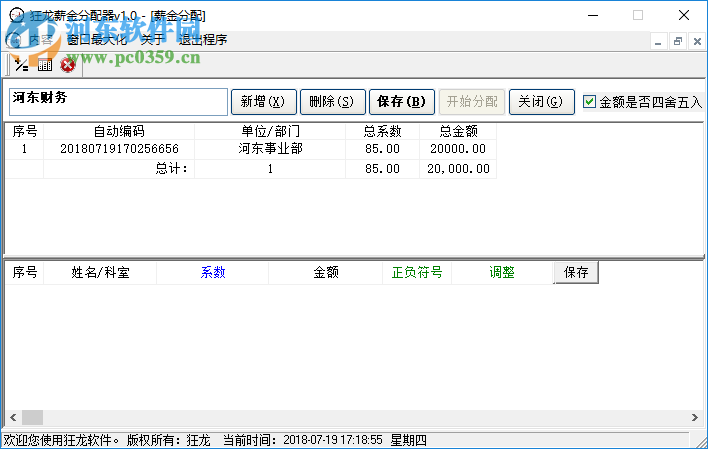
Task: Click the 20000.00 total amount cell
Action: 458,149
